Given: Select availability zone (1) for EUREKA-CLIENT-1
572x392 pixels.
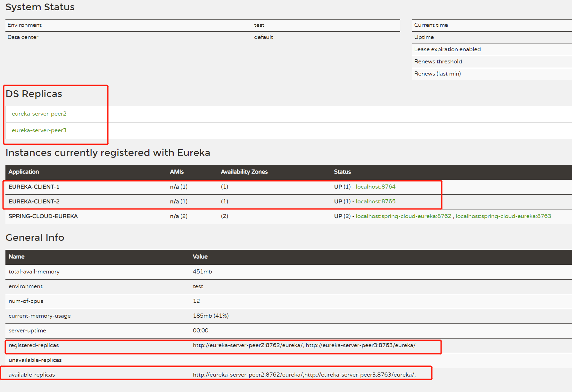Looking at the screenshot, I should coord(225,187).
